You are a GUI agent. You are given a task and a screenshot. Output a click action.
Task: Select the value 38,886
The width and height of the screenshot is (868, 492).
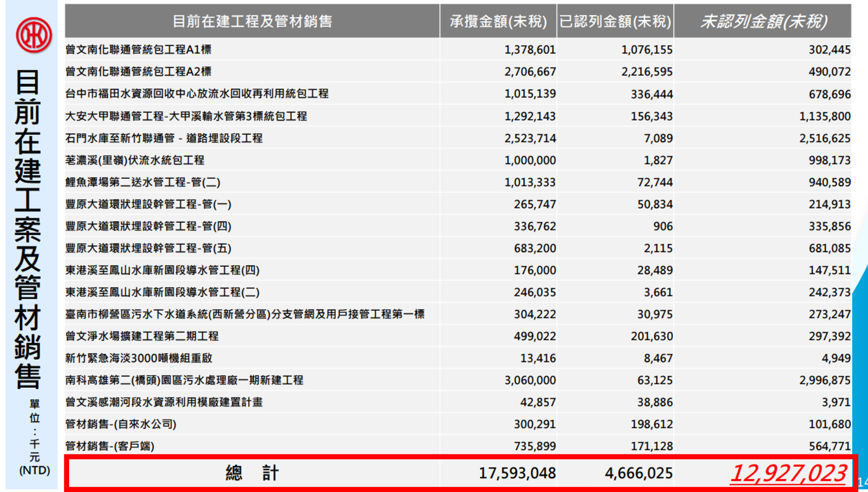point(655,402)
